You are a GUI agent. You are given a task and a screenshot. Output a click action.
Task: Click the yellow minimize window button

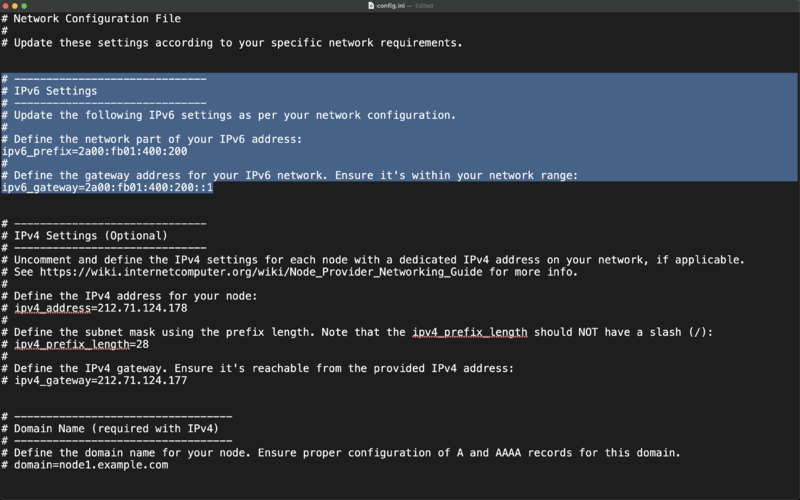[15, 6]
